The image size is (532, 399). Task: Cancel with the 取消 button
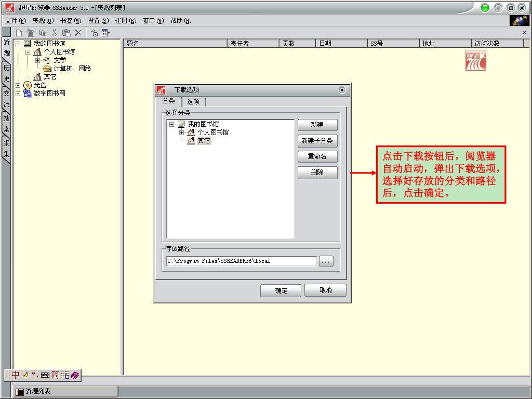pyautogui.click(x=325, y=290)
